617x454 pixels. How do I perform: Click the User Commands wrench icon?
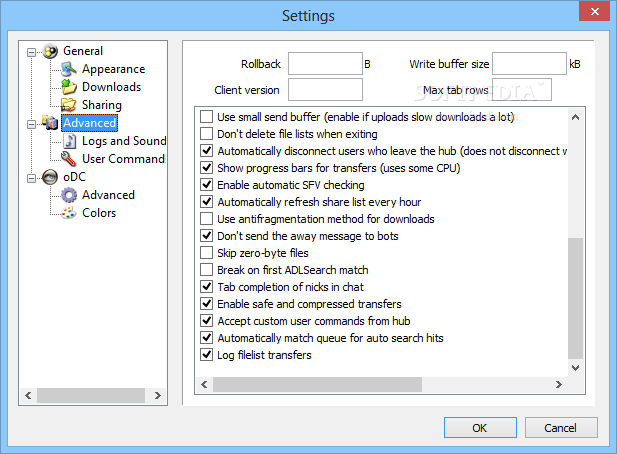[x=69, y=159]
